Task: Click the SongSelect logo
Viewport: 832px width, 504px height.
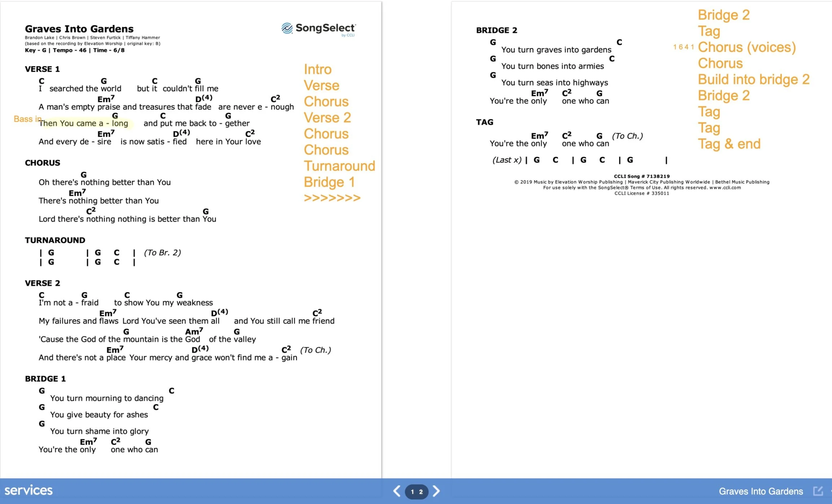Action: (317, 30)
